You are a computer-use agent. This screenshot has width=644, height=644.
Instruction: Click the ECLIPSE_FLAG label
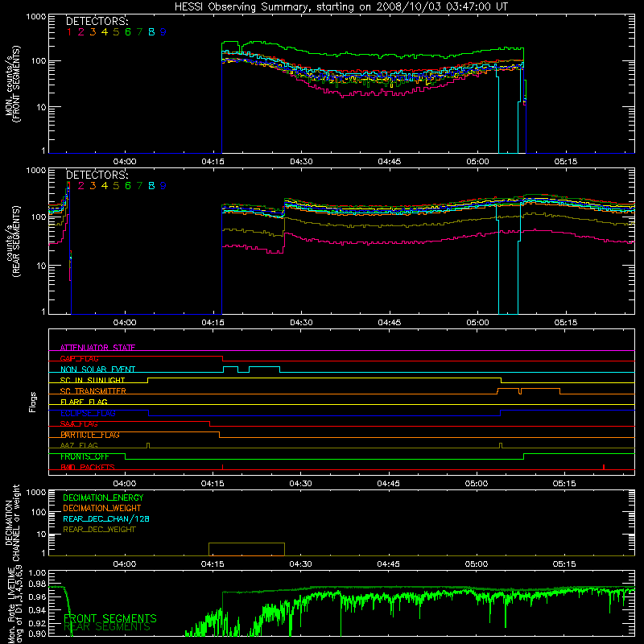click(x=88, y=413)
